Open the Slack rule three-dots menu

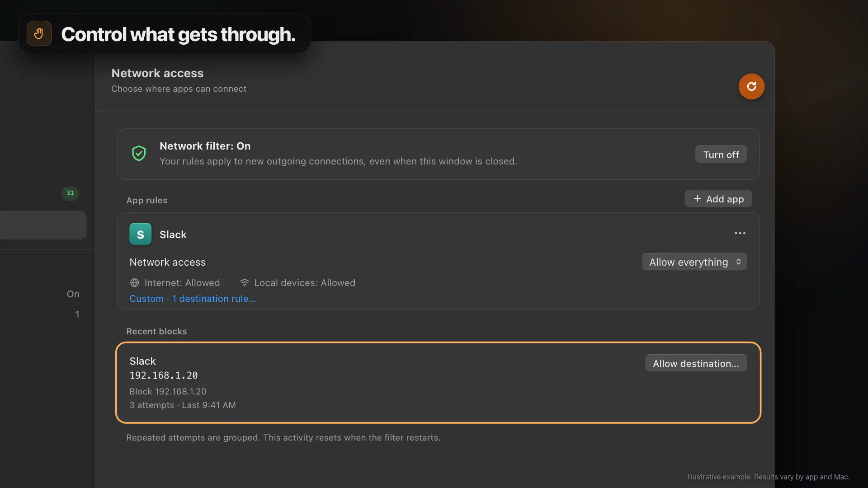click(740, 233)
